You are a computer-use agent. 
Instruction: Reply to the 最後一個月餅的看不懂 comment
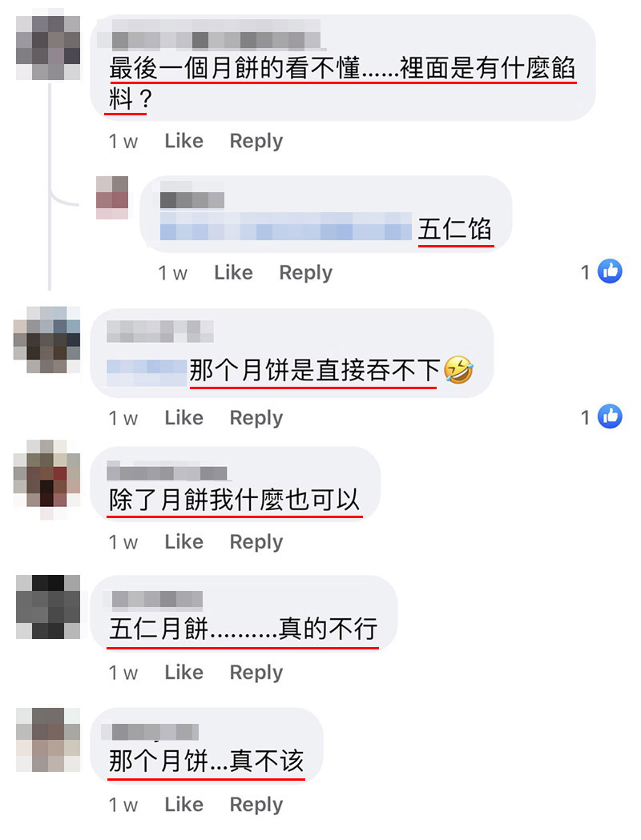coord(256,142)
